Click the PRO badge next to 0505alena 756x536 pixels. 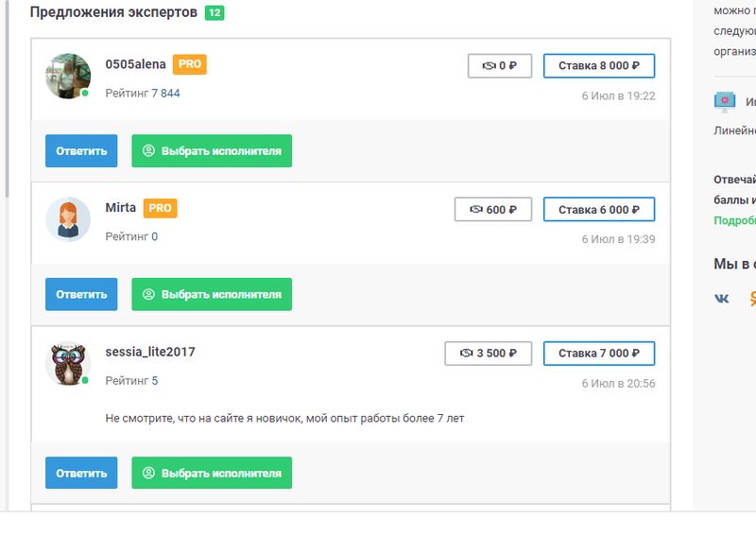click(x=189, y=64)
